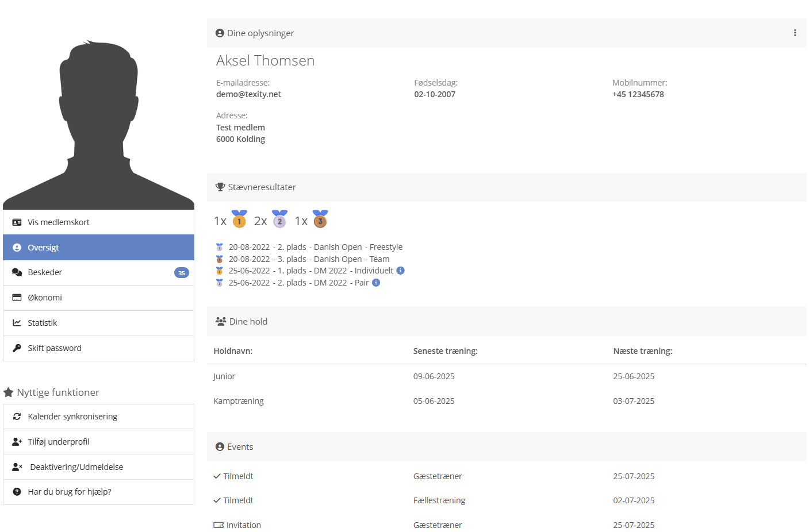Click the phone number +45 12345678

coord(638,94)
